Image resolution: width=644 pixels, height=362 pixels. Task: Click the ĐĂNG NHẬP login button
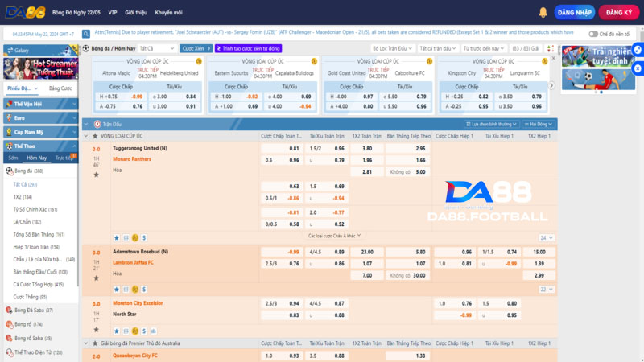576,13
